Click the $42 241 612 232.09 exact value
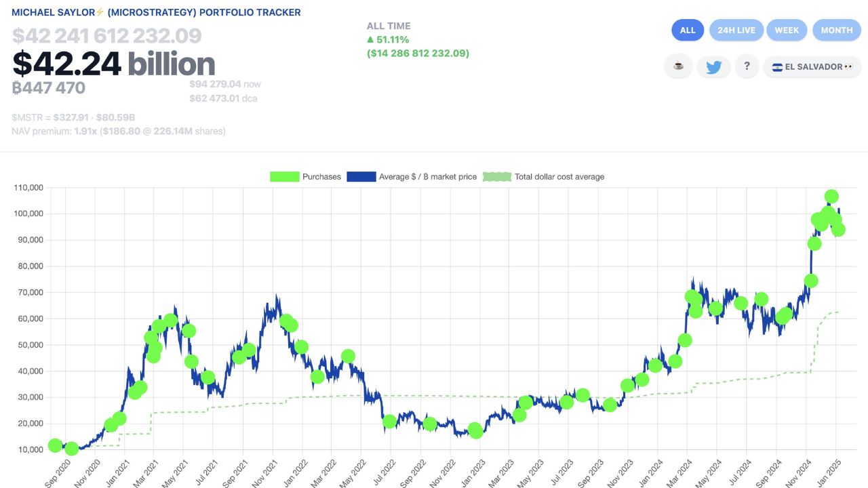 (106, 36)
